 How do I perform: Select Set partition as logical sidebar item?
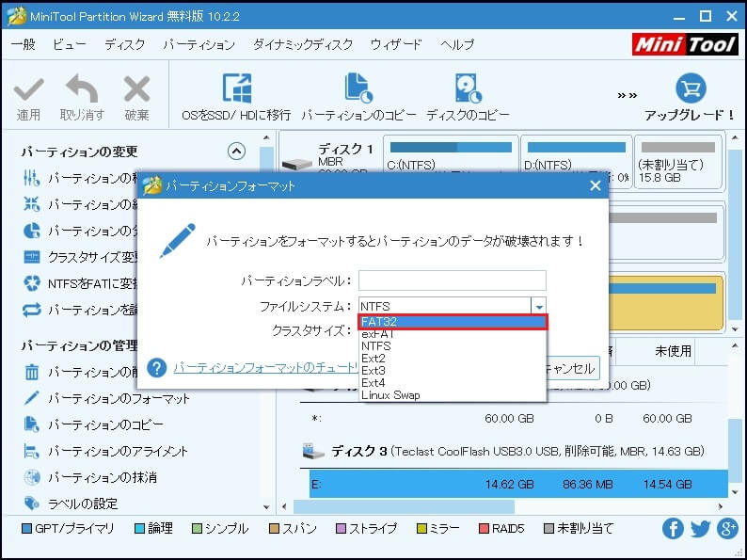[x=81, y=311]
